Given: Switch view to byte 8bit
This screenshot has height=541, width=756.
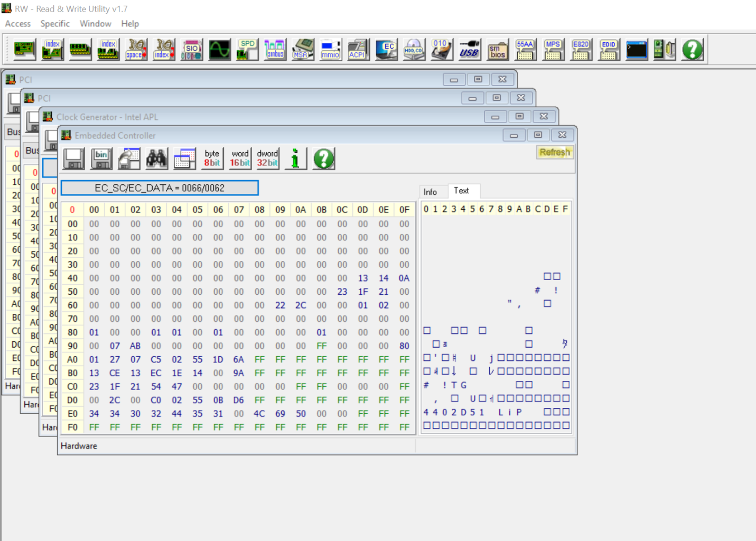Looking at the screenshot, I should (212, 158).
